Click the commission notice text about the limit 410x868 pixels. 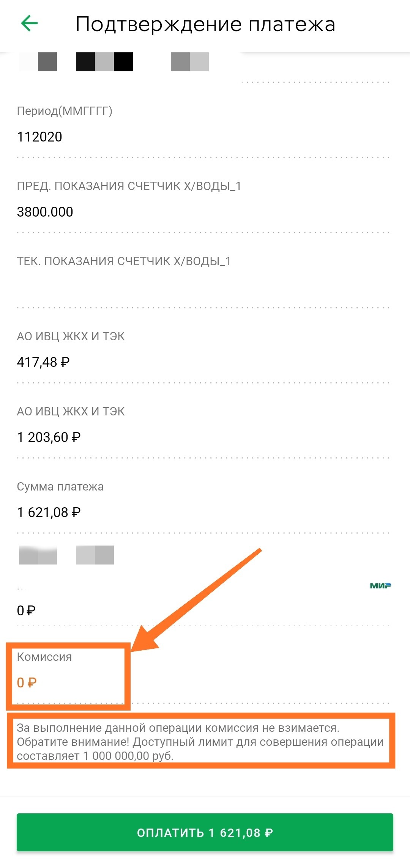click(x=200, y=742)
